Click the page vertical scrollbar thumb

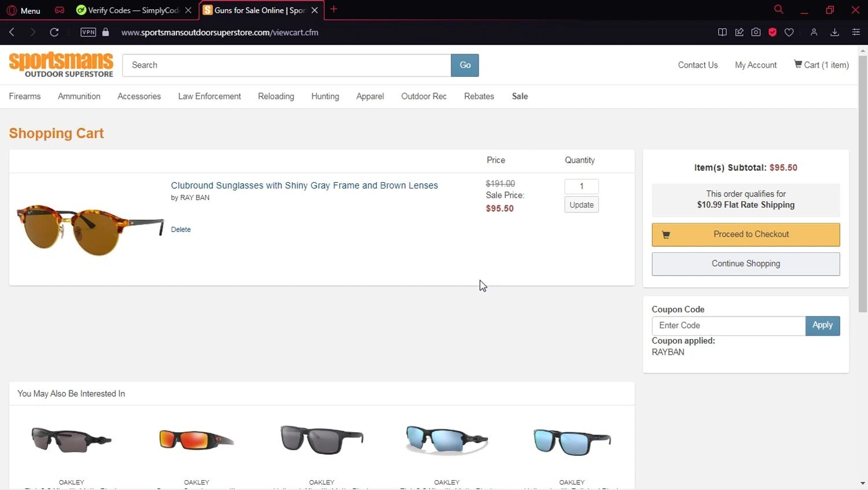click(x=863, y=184)
